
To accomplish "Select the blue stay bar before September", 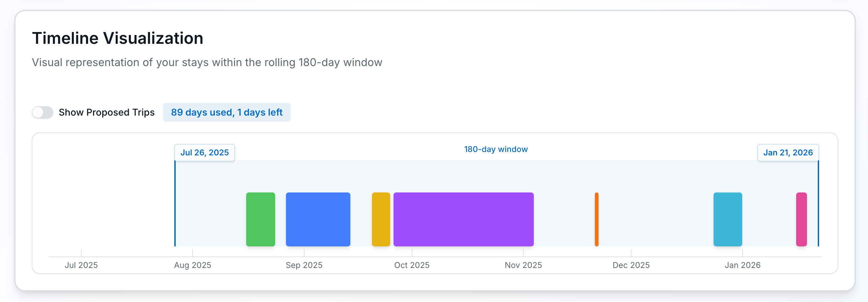I will pyautogui.click(x=318, y=219).
